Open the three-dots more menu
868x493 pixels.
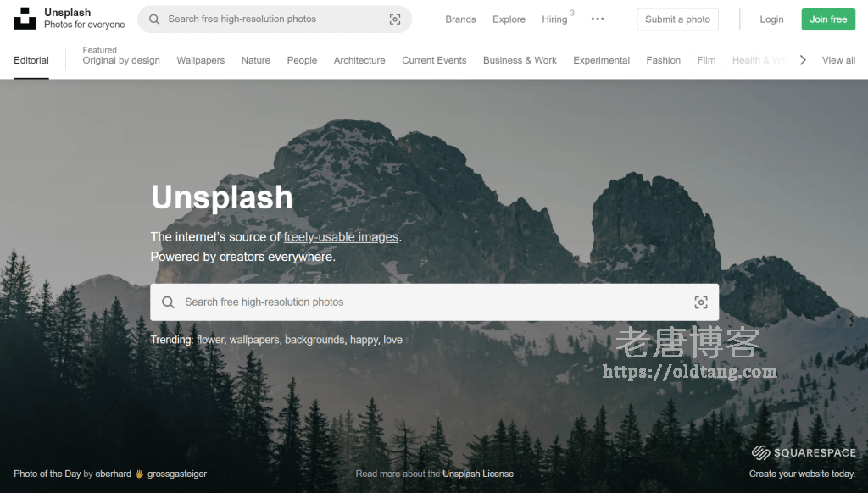(x=598, y=19)
